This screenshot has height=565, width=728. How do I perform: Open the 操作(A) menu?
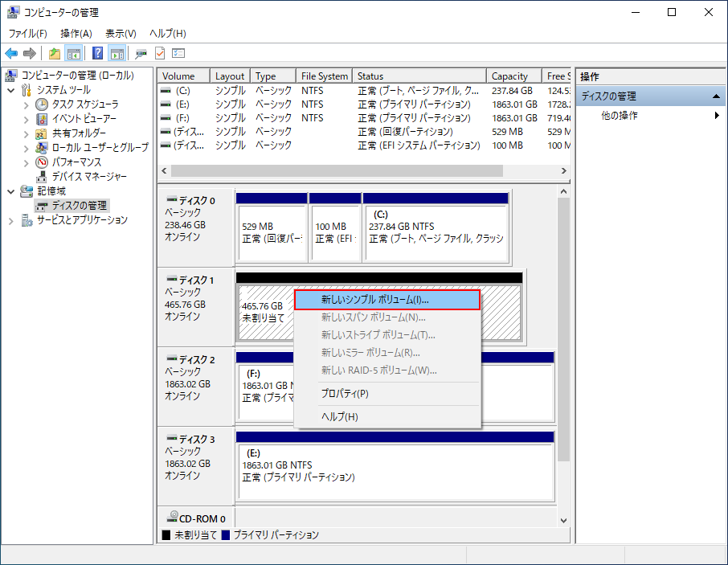[x=76, y=34]
